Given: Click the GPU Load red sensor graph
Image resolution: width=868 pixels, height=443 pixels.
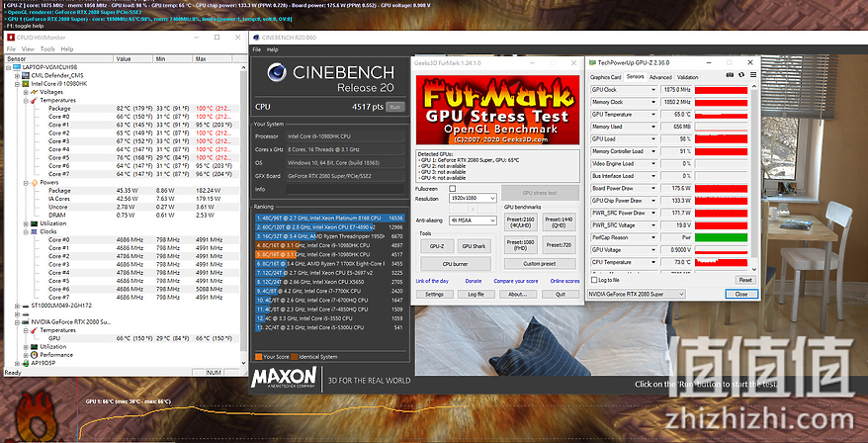Looking at the screenshot, I should [721, 139].
